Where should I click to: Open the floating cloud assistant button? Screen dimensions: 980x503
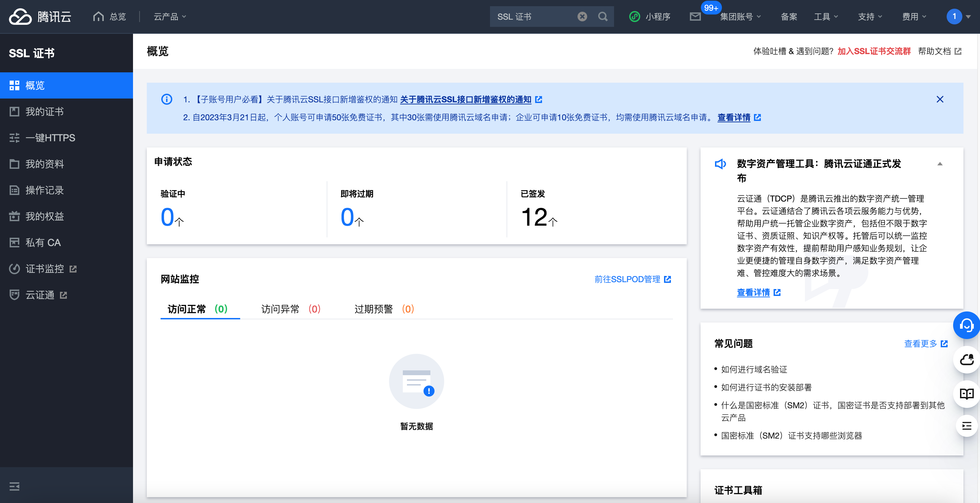[967, 360]
